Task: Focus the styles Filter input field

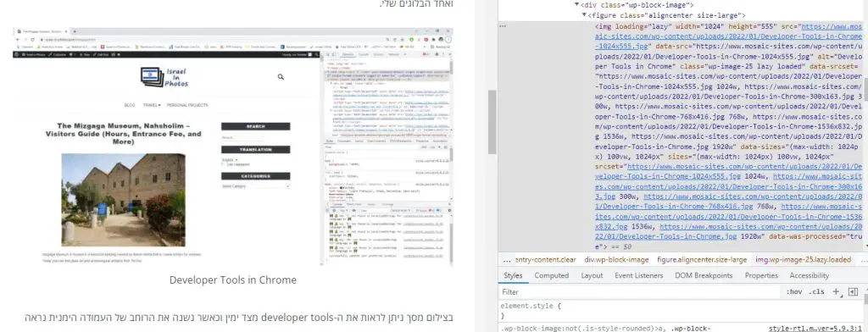Action: pos(637,291)
